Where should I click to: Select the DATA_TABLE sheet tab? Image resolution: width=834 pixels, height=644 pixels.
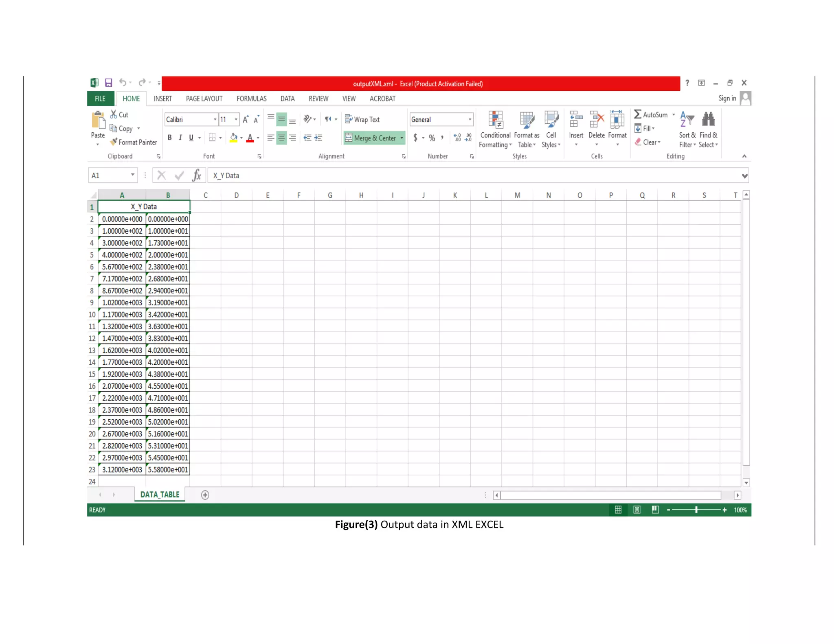tap(160, 495)
